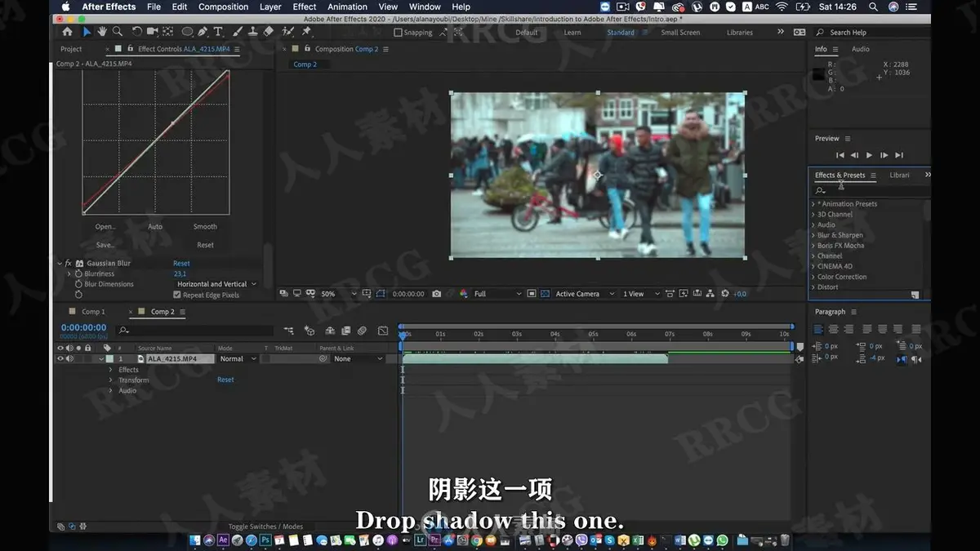The width and height of the screenshot is (980, 551).
Task: Uncheck Repeat Edge Pixels checkbox
Action: click(x=177, y=295)
